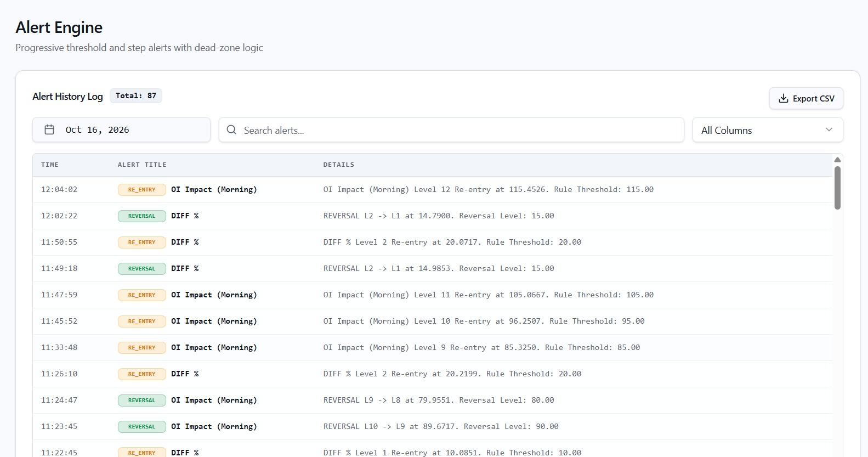Click the calendar icon in the date field
Image resolution: width=868 pixels, height=457 pixels.
coord(49,130)
